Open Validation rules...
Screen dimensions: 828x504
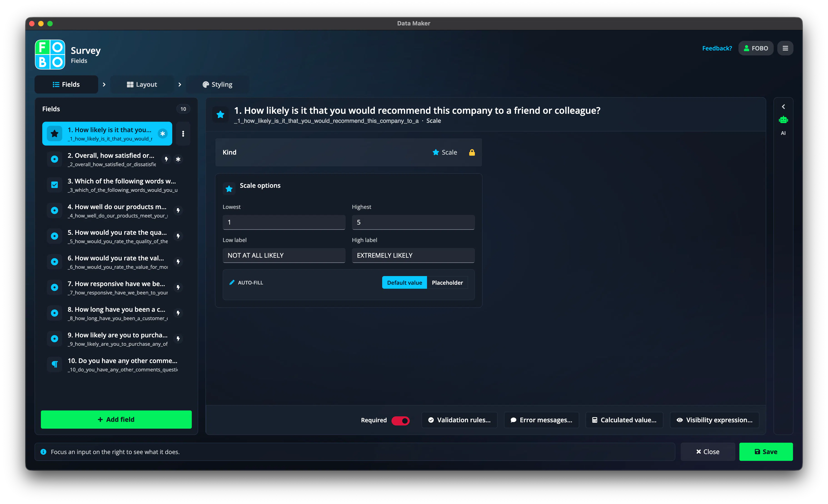tap(459, 420)
